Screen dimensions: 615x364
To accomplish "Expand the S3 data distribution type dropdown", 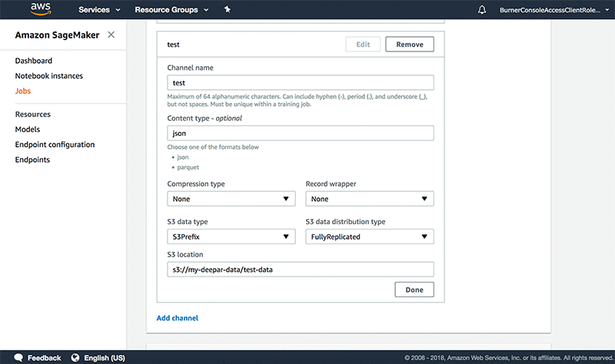I will 370,237.
